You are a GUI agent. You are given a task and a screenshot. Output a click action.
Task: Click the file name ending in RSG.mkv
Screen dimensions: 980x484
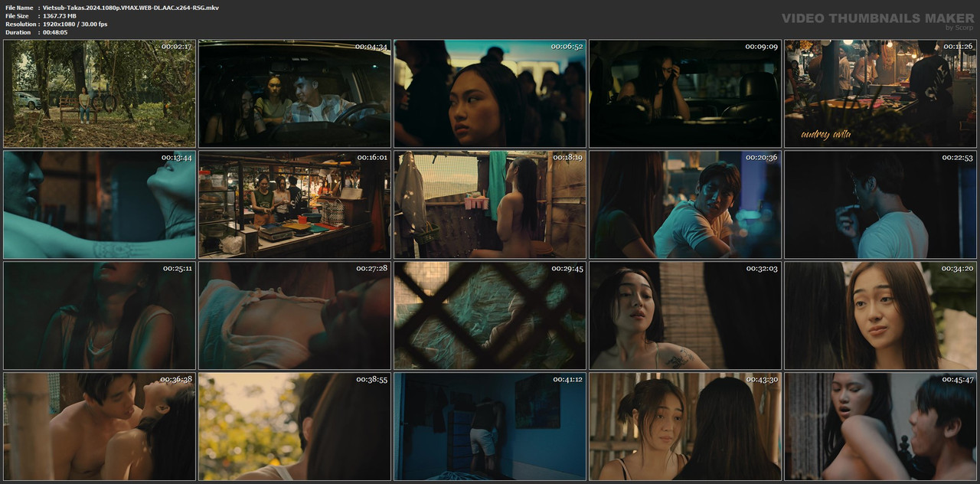(131, 7)
